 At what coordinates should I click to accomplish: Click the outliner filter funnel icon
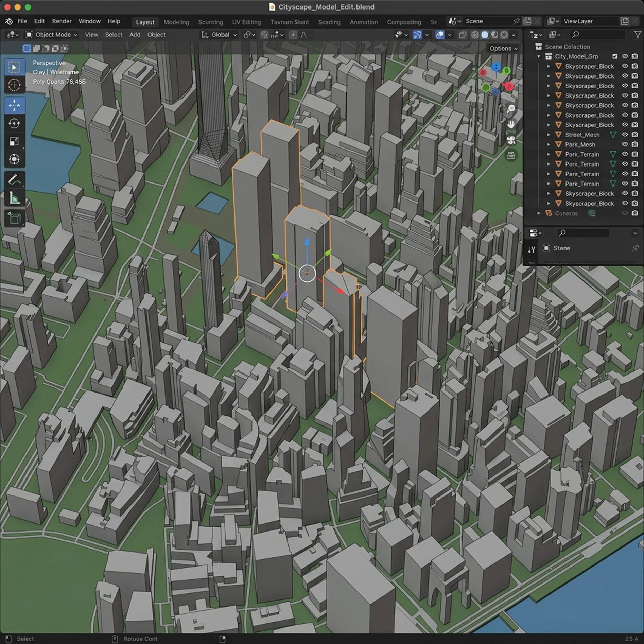coord(637,35)
